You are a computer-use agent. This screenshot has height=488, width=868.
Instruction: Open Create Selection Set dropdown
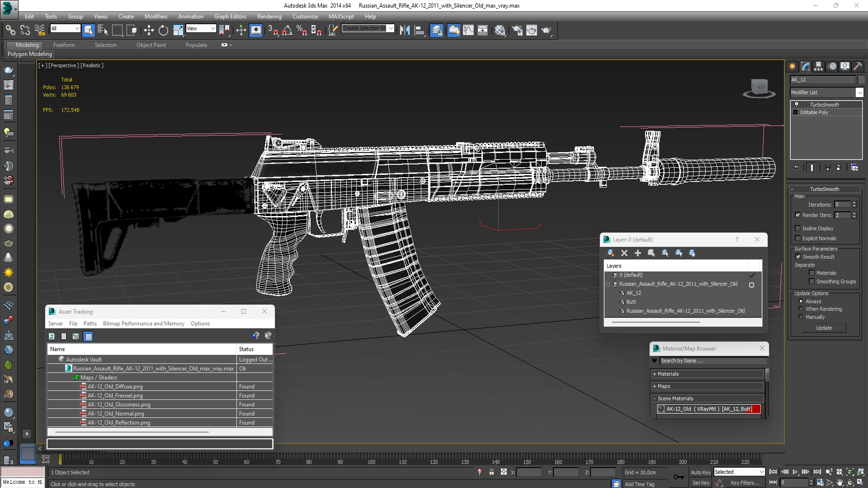tap(368, 28)
